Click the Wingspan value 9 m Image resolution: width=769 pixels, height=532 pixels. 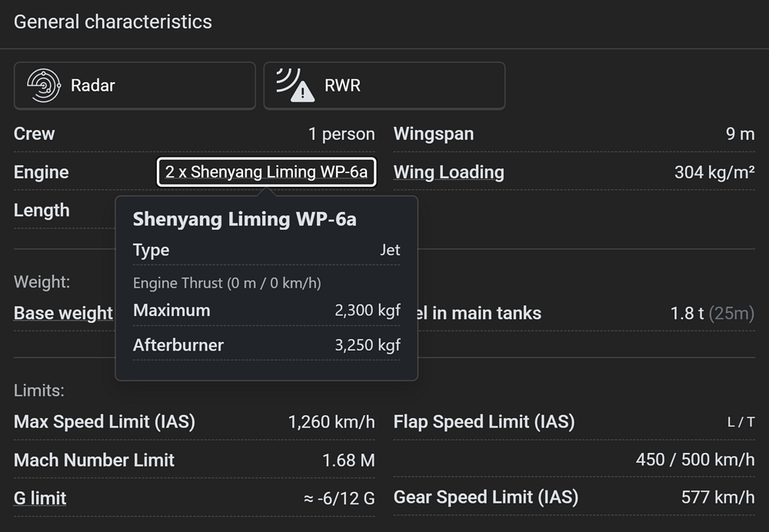pos(740,134)
